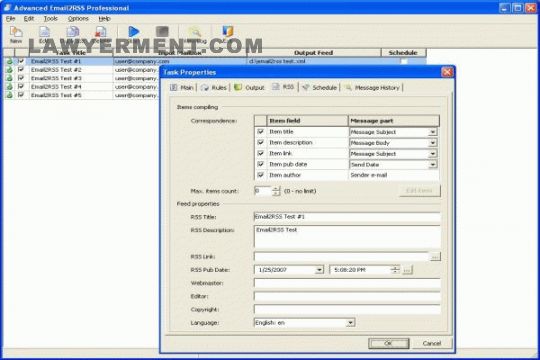Open the RSS Pub Date calendar dropdown
The image size is (540, 360).
pos(319,270)
